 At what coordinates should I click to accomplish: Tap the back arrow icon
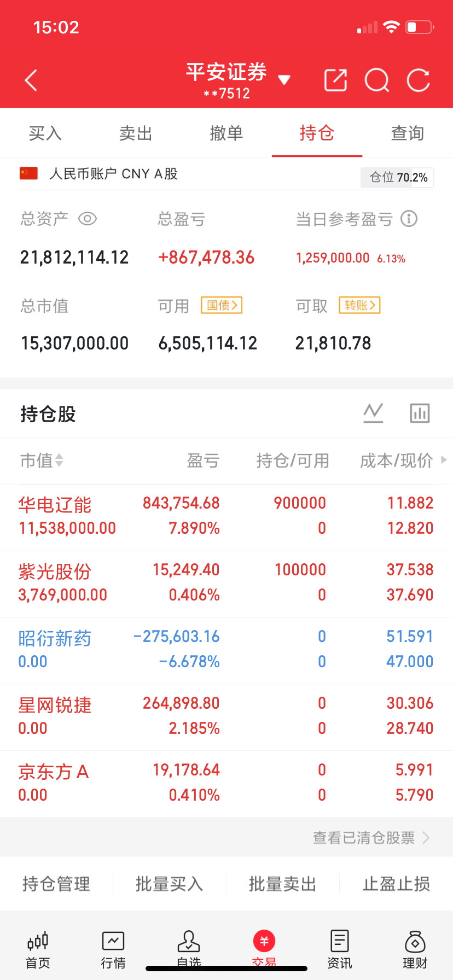pos(31,80)
